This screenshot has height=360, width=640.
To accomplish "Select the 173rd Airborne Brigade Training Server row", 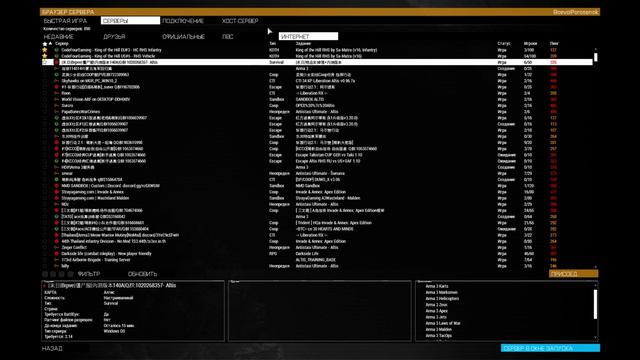I will tap(318, 260).
